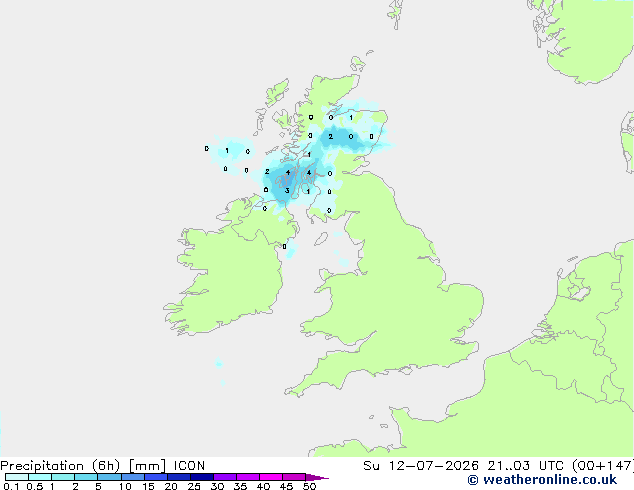Screen dimensions: 634x490
Task: Click the 45–50 mm legend color swatch
Action: click(x=294, y=477)
